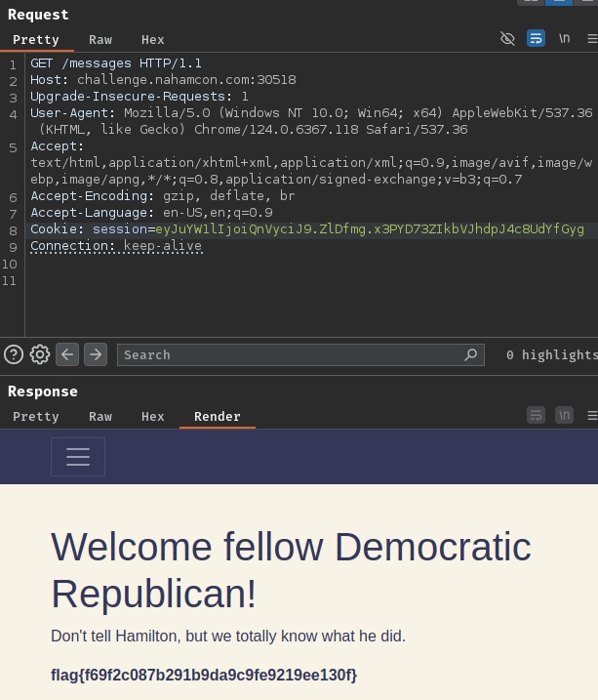
Task: Toggle hidden characters eye icon in Request
Action: (507, 38)
